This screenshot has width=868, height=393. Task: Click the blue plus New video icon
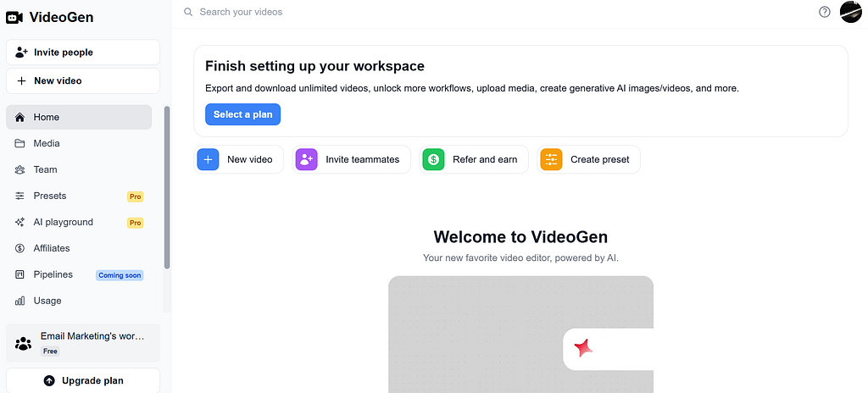(x=208, y=159)
